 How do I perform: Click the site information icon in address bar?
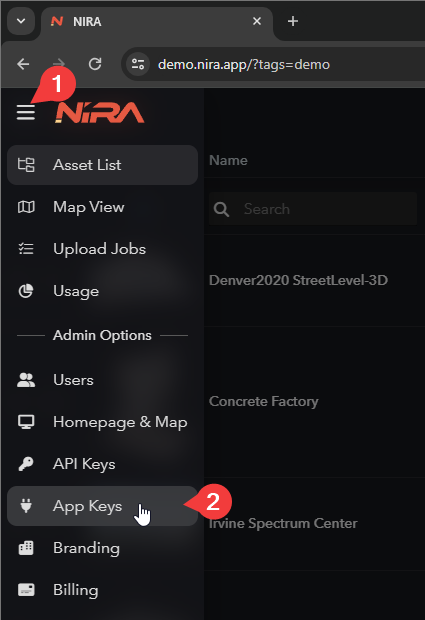pos(138,64)
